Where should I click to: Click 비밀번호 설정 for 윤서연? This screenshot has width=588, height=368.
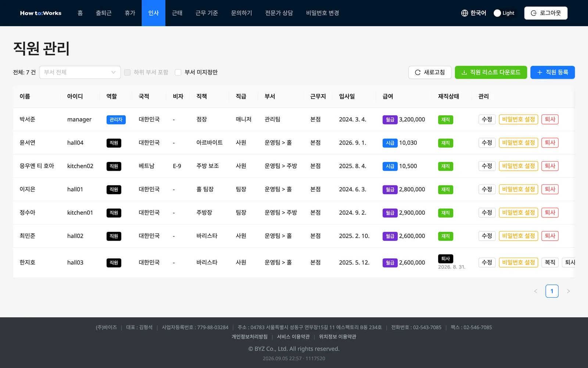519,143
